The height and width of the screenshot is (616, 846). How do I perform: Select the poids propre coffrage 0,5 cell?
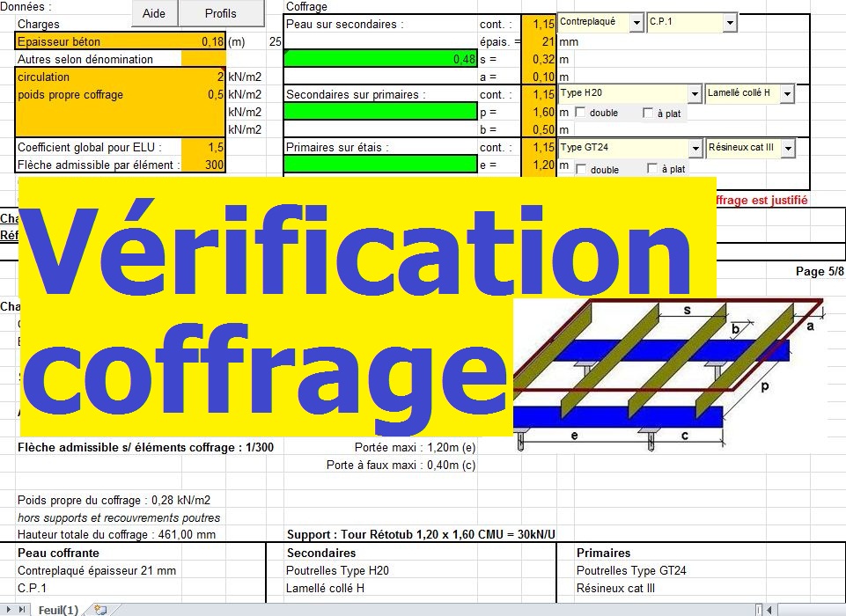[203, 94]
